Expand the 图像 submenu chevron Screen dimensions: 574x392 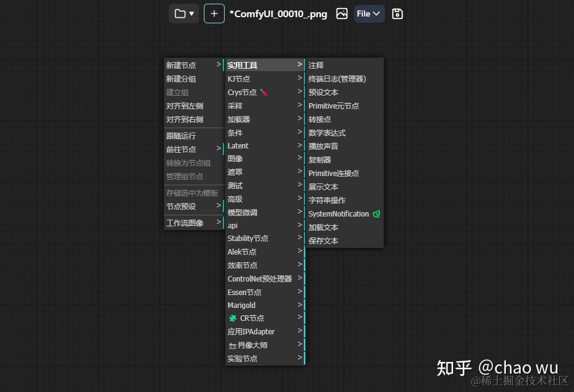pyautogui.click(x=300, y=158)
